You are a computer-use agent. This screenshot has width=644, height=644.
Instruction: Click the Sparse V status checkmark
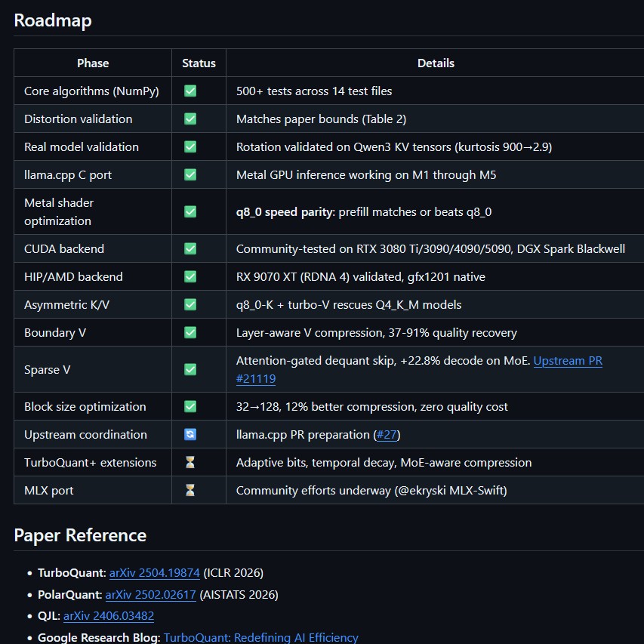(x=190, y=369)
